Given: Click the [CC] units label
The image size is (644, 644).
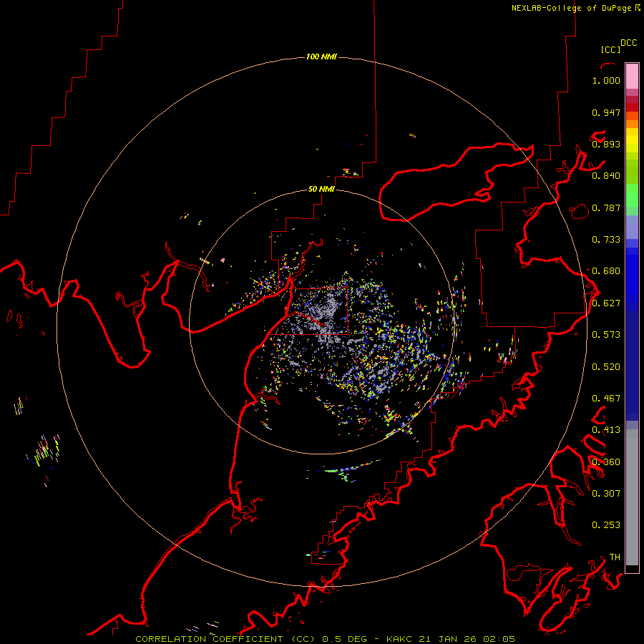Looking at the screenshot, I should [611, 49].
